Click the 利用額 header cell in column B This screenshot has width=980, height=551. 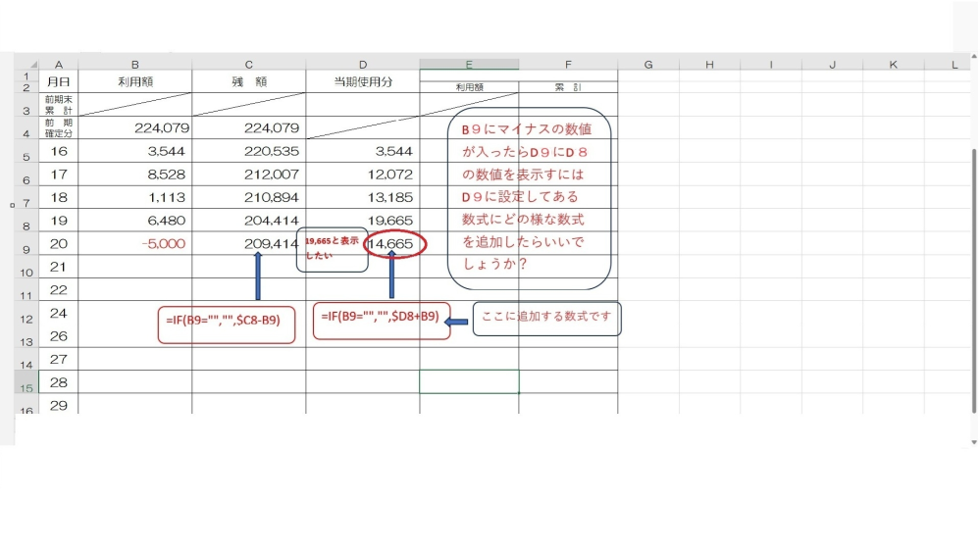[x=135, y=82]
